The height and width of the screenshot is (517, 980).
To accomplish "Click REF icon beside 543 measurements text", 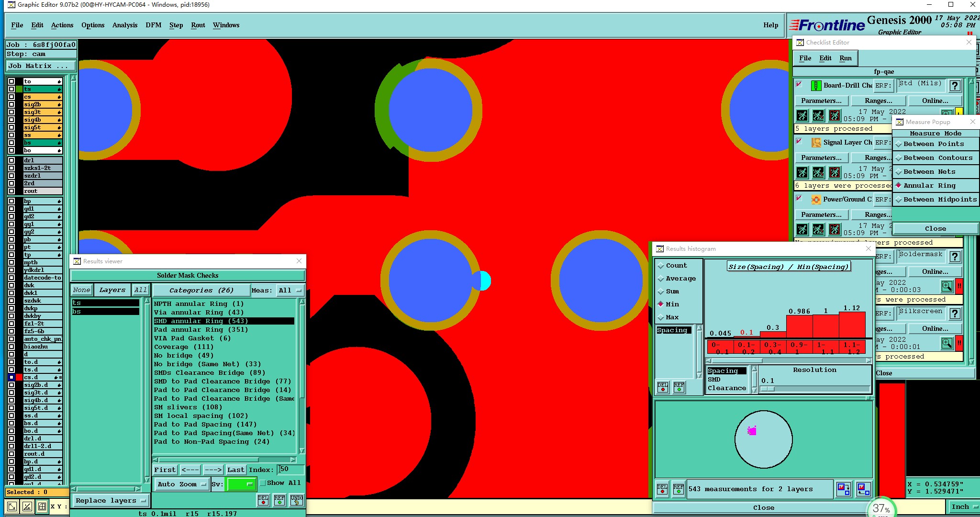I will pos(679,489).
